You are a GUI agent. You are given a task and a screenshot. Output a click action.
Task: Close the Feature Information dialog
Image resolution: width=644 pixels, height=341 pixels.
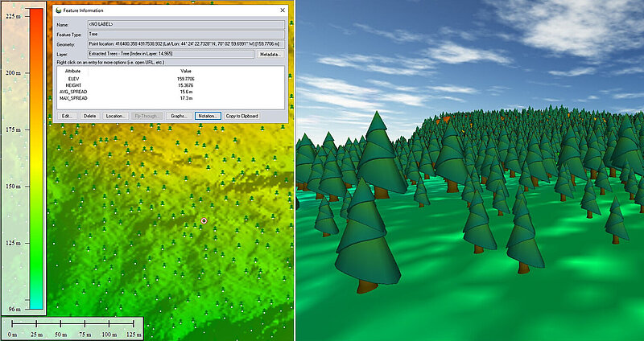(x=282, y=10)
